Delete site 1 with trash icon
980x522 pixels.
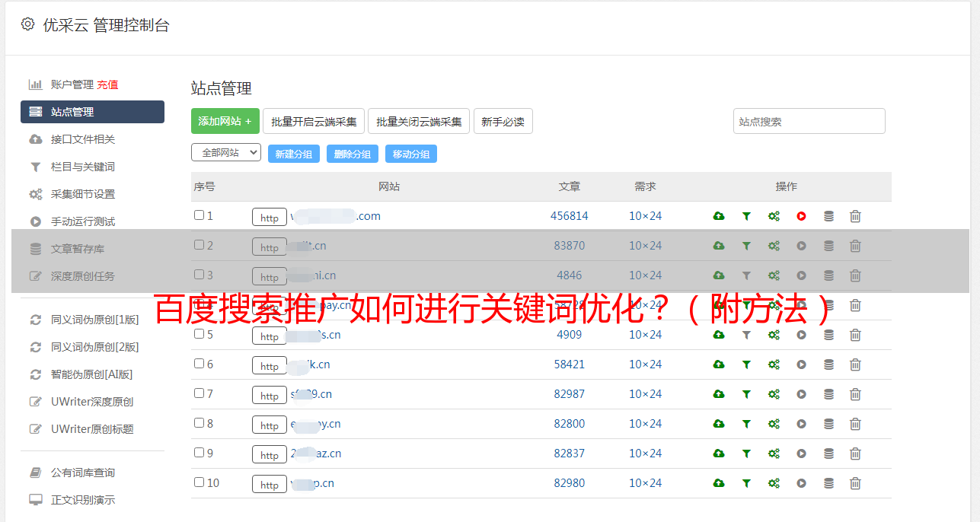click(855, 216)
